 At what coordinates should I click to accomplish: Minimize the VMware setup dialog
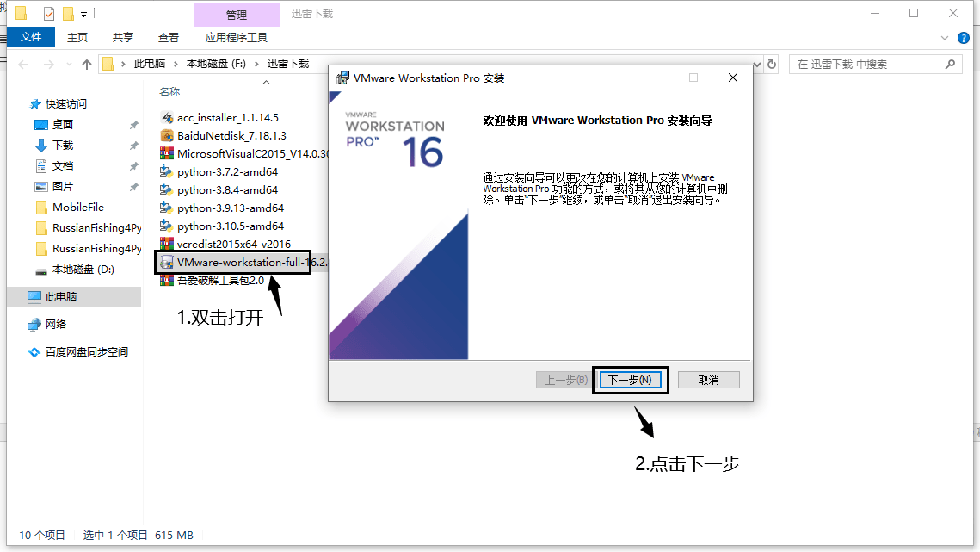tap(655, 78)
